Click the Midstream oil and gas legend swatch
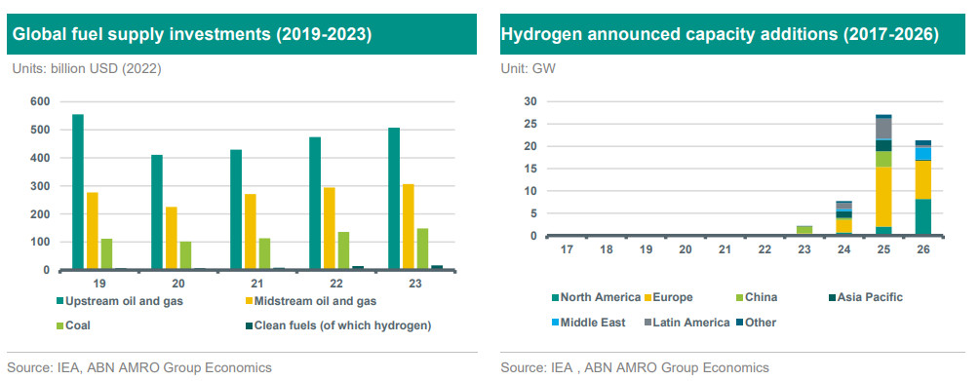Viewport: 980px width, 381px height. point(248,301)
